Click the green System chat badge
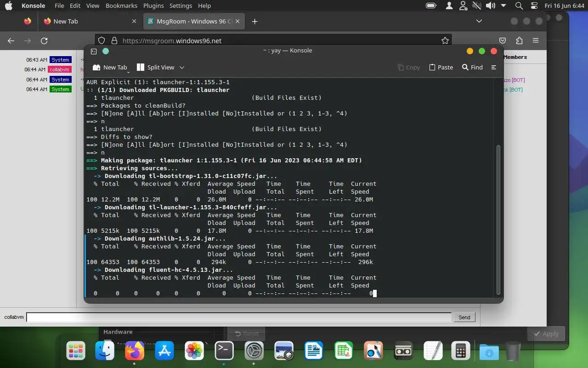588x368 pixels. pyautogui.click(x=60, y=89)
